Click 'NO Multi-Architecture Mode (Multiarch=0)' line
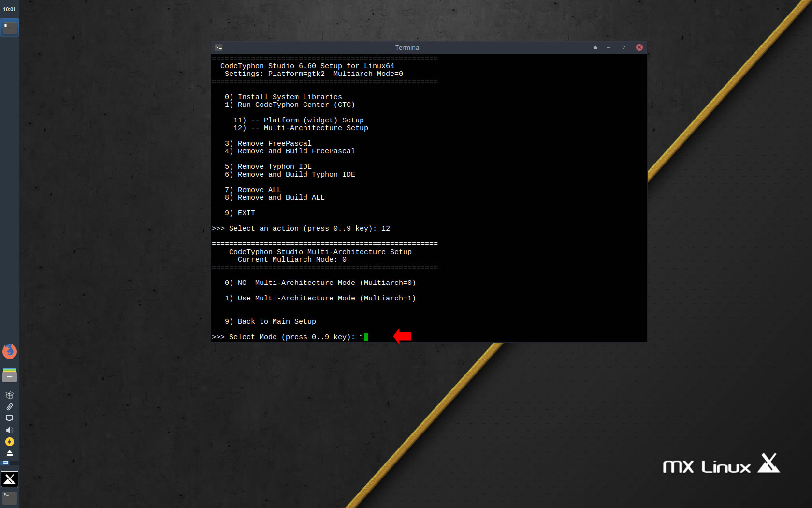 click(320, 283)
